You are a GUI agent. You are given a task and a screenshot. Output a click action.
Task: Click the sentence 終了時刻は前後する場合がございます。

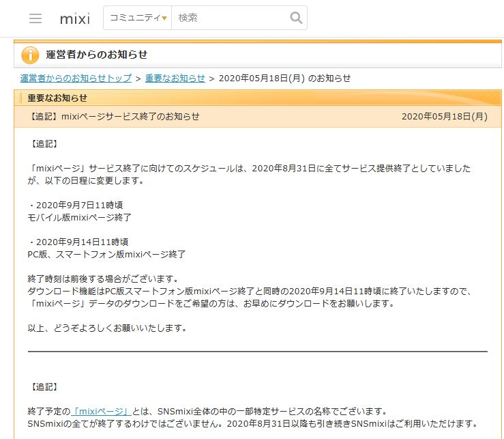[x=103, y=279]
